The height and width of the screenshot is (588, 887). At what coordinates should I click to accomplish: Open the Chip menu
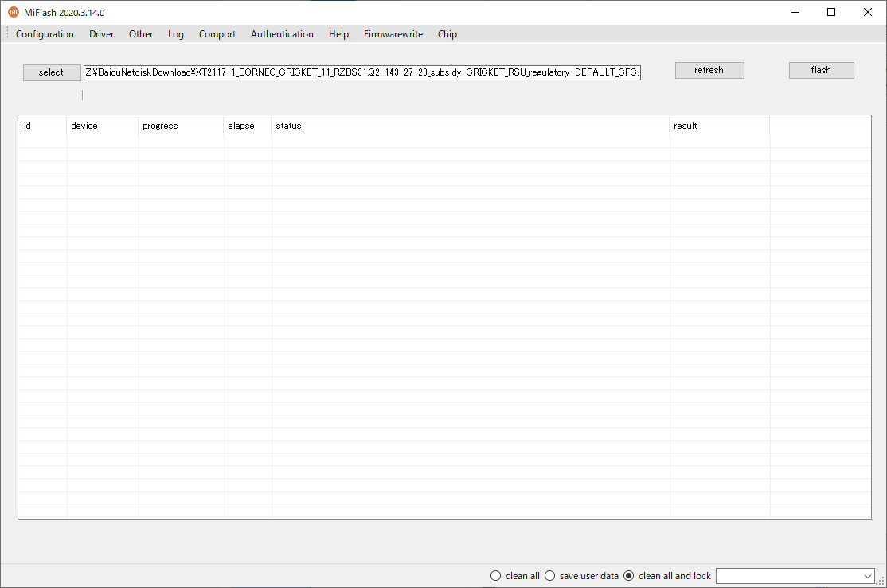click(x=447, y=34)
